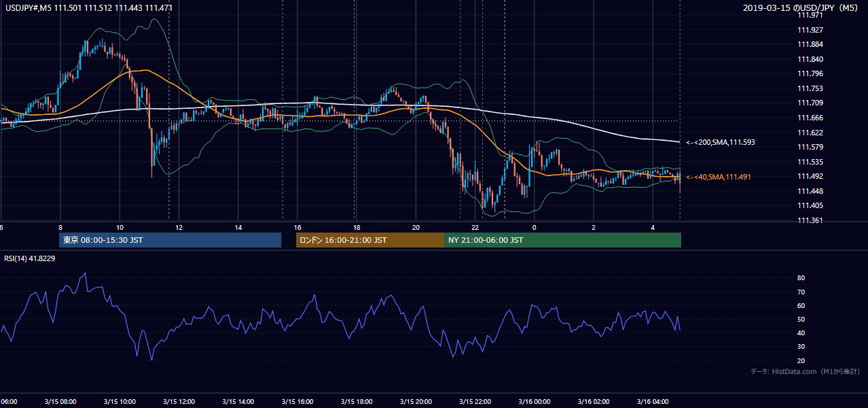
Task: Click price axis value 111.971
Action: click(810, 15)
